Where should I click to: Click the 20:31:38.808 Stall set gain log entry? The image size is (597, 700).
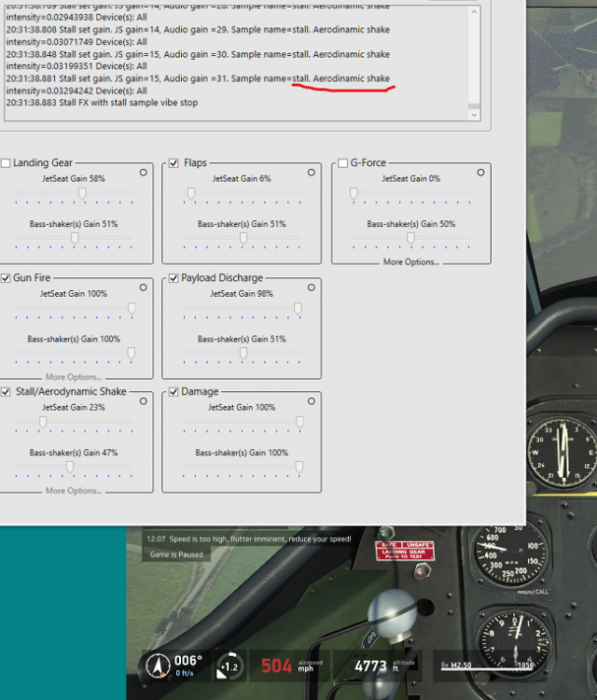[198, 35]
